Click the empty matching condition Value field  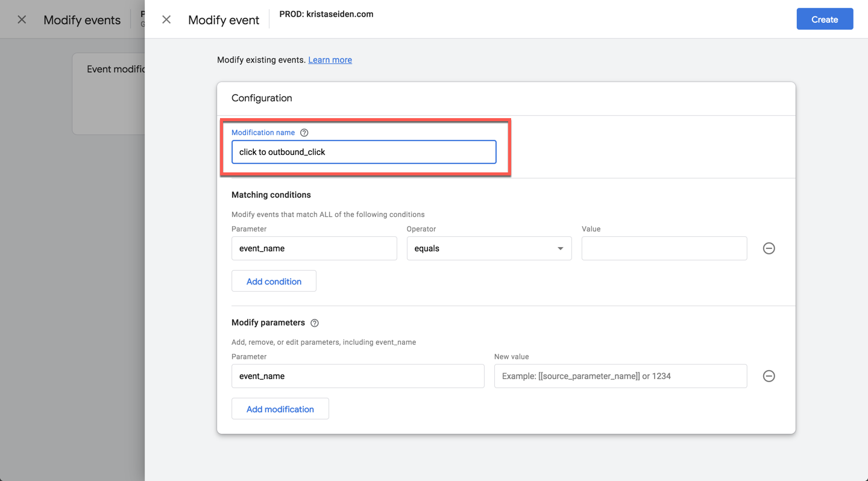664,248
